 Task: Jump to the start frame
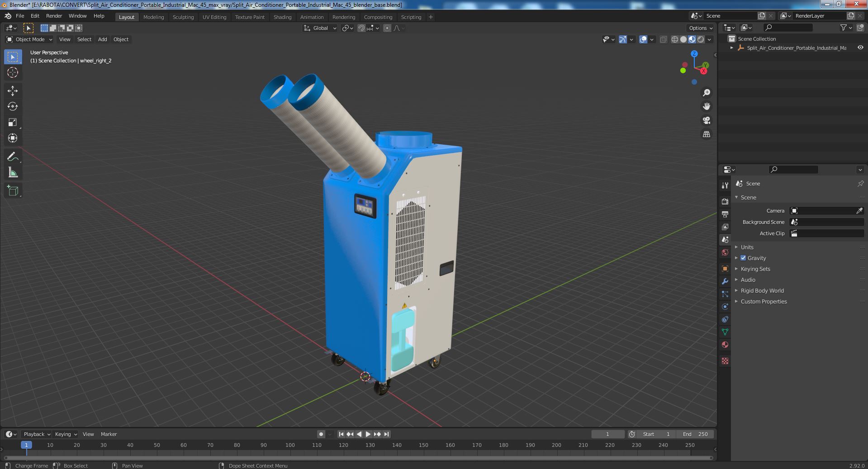point(342,434)
